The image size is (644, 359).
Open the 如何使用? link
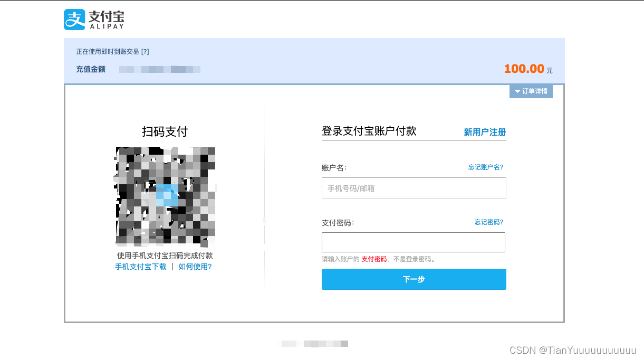pos(195,267)
